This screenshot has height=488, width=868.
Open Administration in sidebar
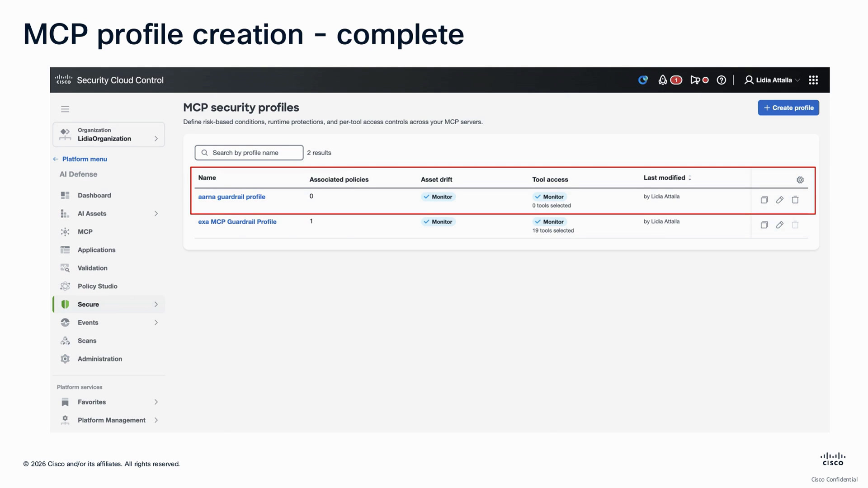coord(99,358)
